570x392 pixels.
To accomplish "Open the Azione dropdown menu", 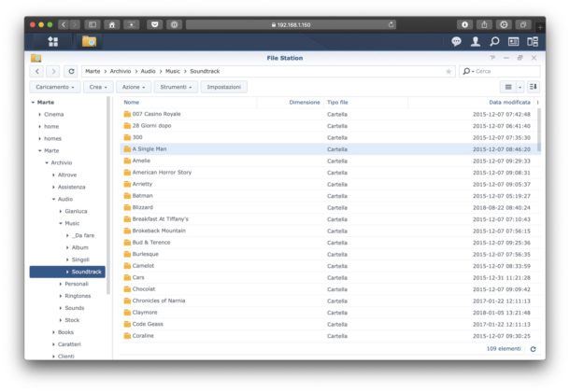I will click(x=134, y=87).
